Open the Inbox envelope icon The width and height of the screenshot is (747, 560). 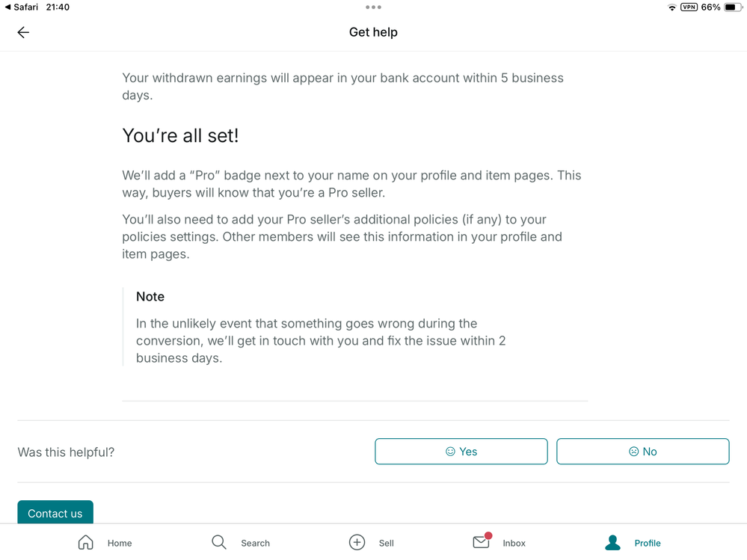[x=482, y=541]
